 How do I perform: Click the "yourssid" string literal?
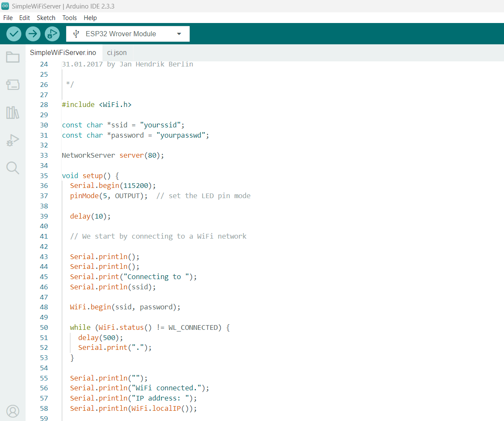160,125
